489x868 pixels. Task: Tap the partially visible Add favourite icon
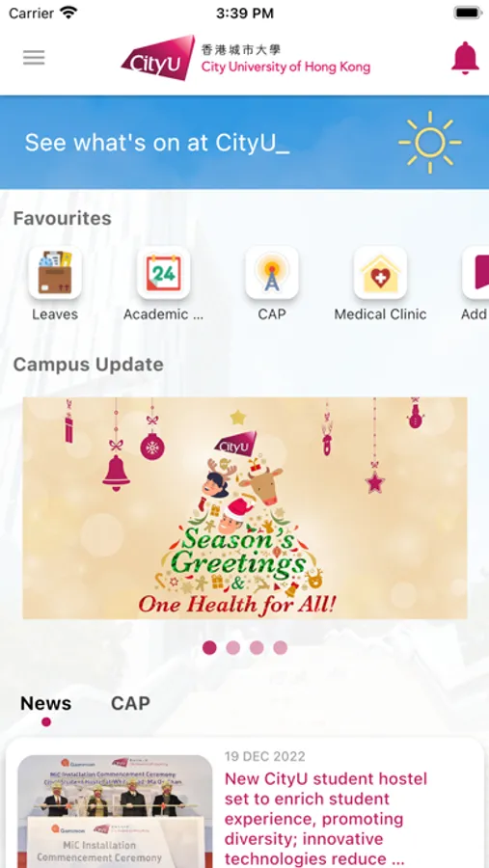pos(475,272)
